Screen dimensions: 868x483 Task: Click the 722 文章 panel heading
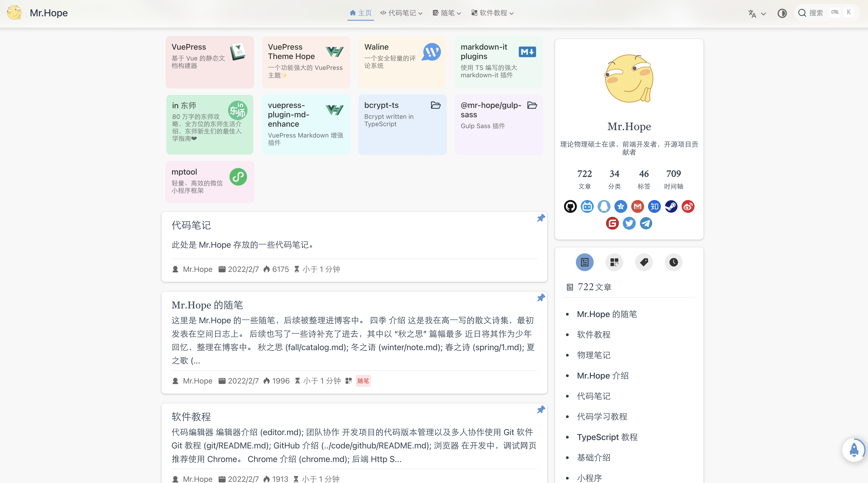pos(589,287)
